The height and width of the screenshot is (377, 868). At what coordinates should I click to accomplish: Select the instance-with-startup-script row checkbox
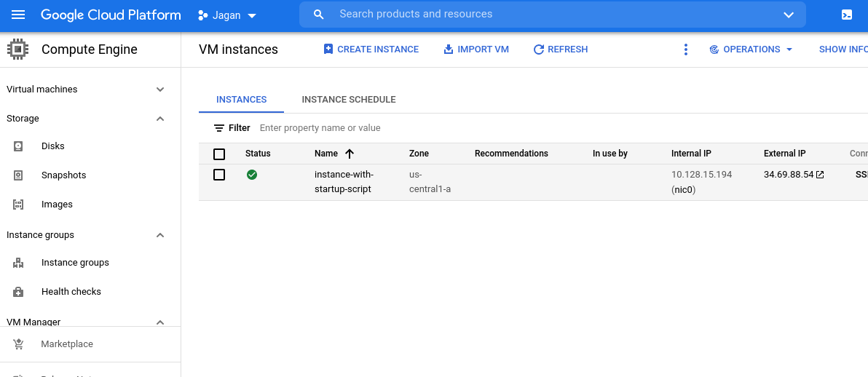(x=219, y=175)
